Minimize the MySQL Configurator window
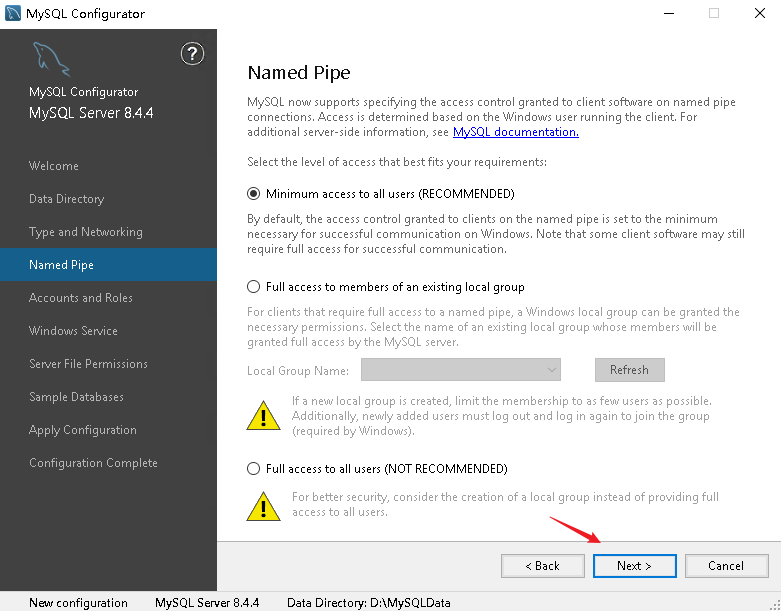781x611 pixels. 669,13
